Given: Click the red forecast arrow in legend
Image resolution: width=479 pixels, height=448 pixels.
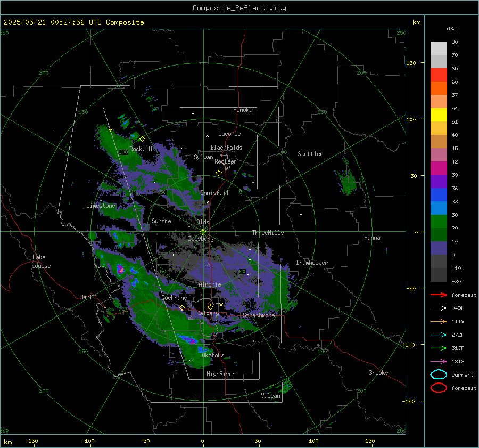Looking at the screenshot, I should 439,295.
